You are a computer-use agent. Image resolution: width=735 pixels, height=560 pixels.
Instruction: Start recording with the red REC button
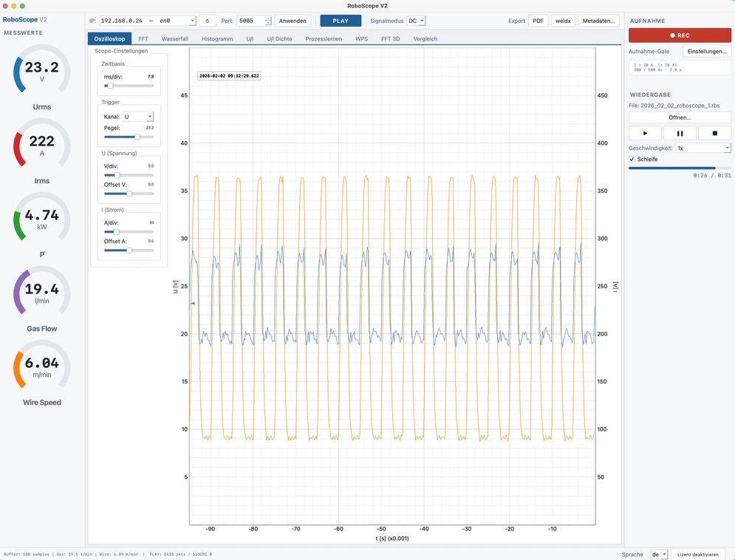click(x=680, y=35)
